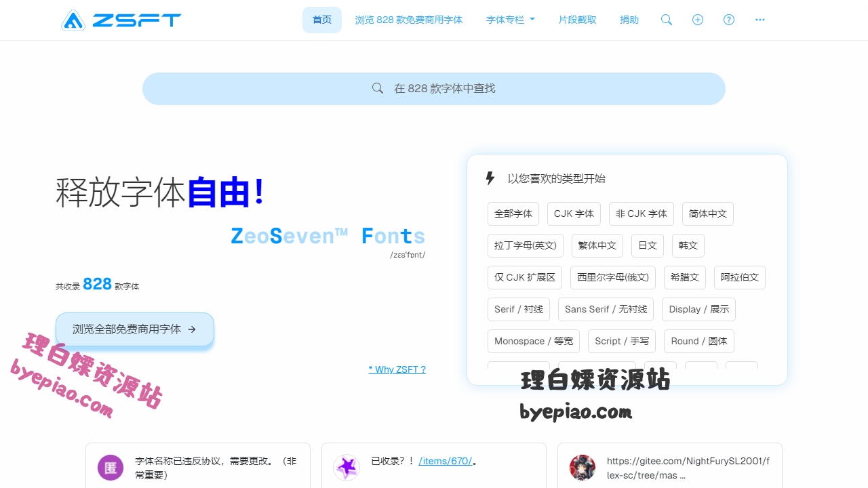Click the purple star avatar
The image size is (868, 488).
[347, 468]
